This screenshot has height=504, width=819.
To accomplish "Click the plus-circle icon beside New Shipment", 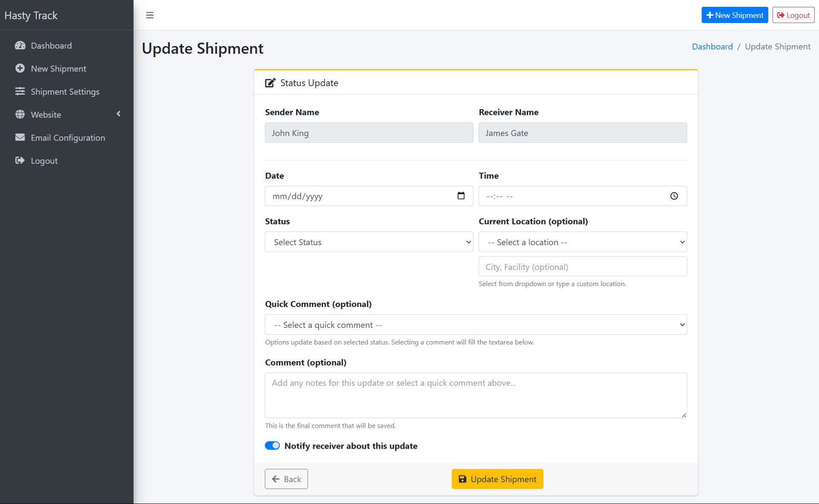I will [20, 68].
